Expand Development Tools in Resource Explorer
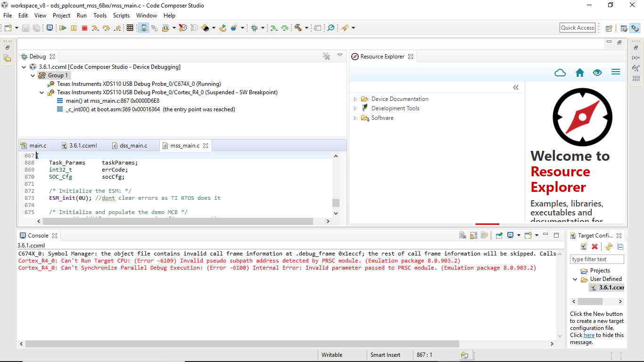Image resolution: width=644 pixels, height=362 pixels. click(x=355, y=108)
